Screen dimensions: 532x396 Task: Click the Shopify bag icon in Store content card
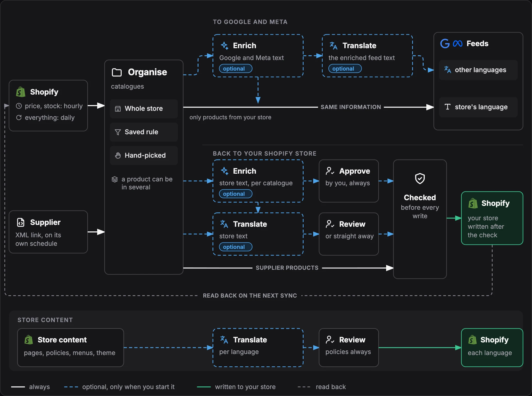click(x=29, y=340)
